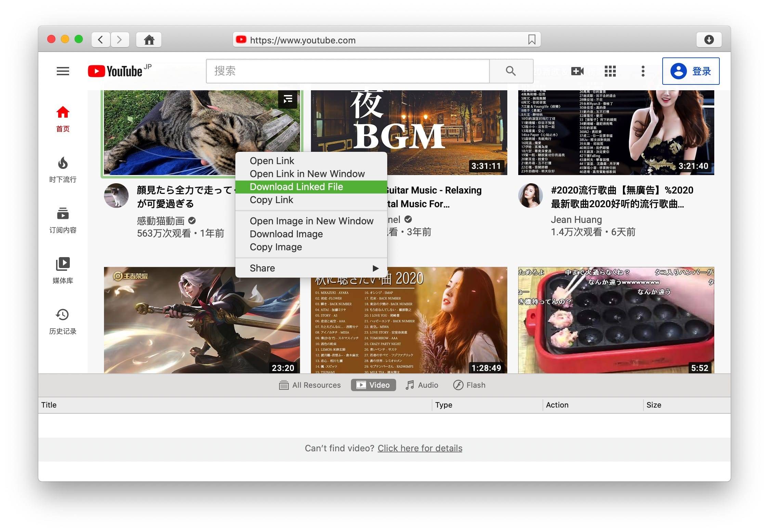Open 订阅内容 subscriptions in sidebar
769x532 pixels.
(x=63, y=220)
